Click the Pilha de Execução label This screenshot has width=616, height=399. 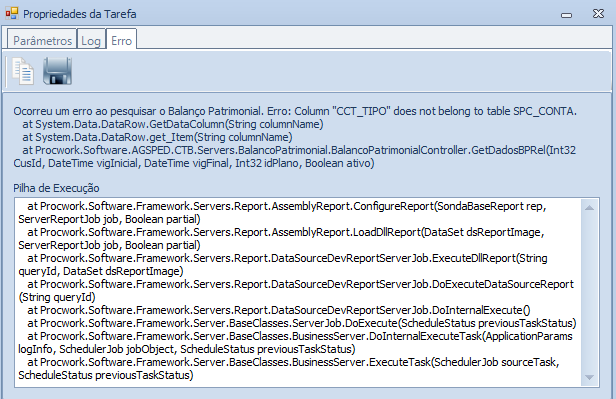pyautogui.click(x=56, y=188)
